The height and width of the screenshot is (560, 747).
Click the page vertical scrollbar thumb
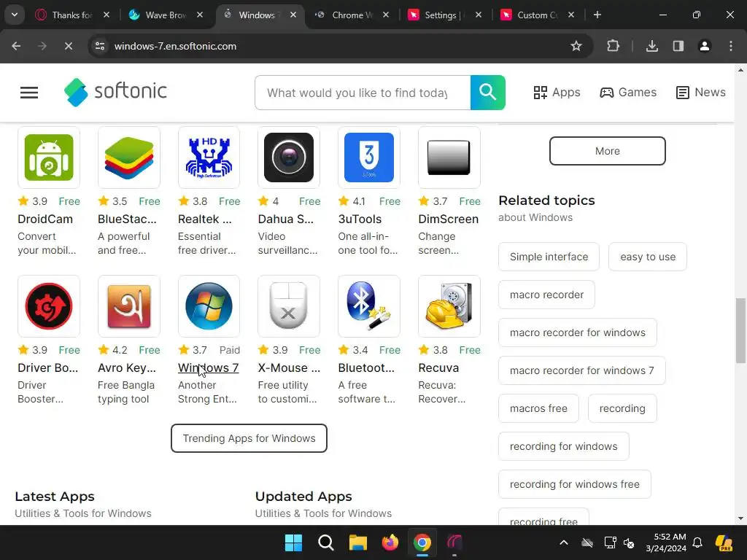[740, 330]
